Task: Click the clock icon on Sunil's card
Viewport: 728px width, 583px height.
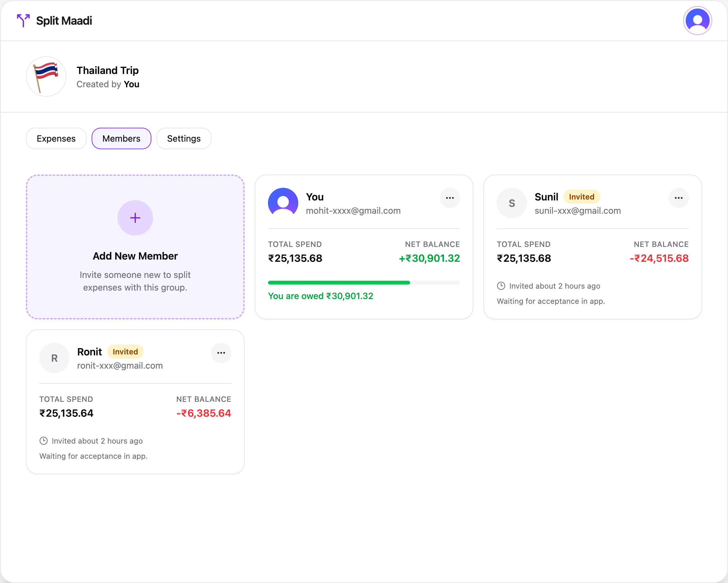Action: tap(501, 286)
